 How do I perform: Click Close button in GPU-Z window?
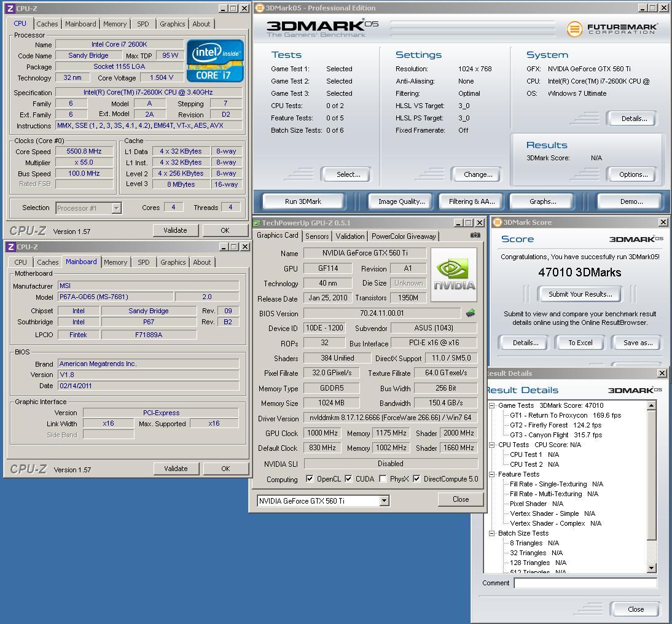[x=460, y=499]
